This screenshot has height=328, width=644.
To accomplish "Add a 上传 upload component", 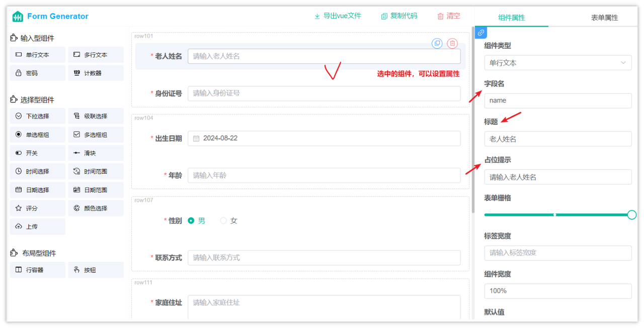I will (38, 226).
